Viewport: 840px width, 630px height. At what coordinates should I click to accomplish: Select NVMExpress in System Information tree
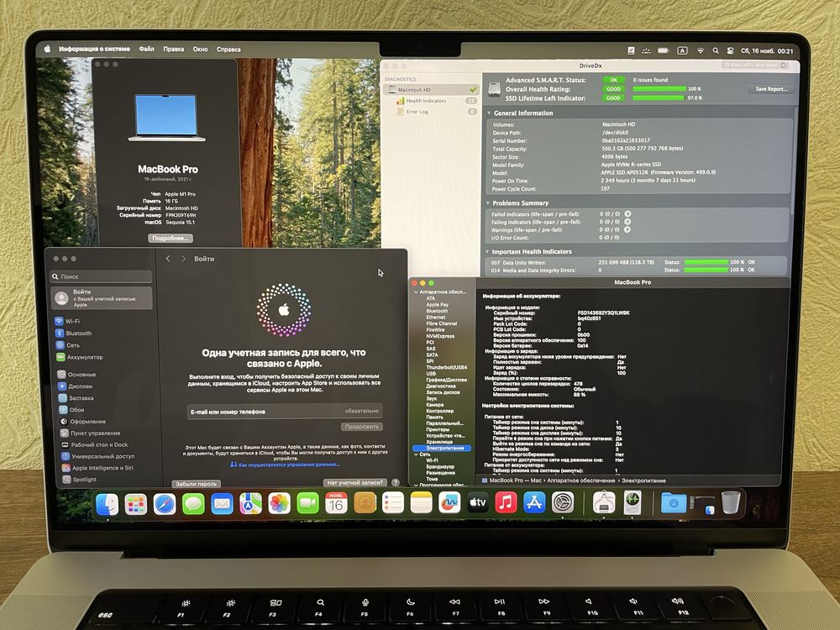click(440, 336)
